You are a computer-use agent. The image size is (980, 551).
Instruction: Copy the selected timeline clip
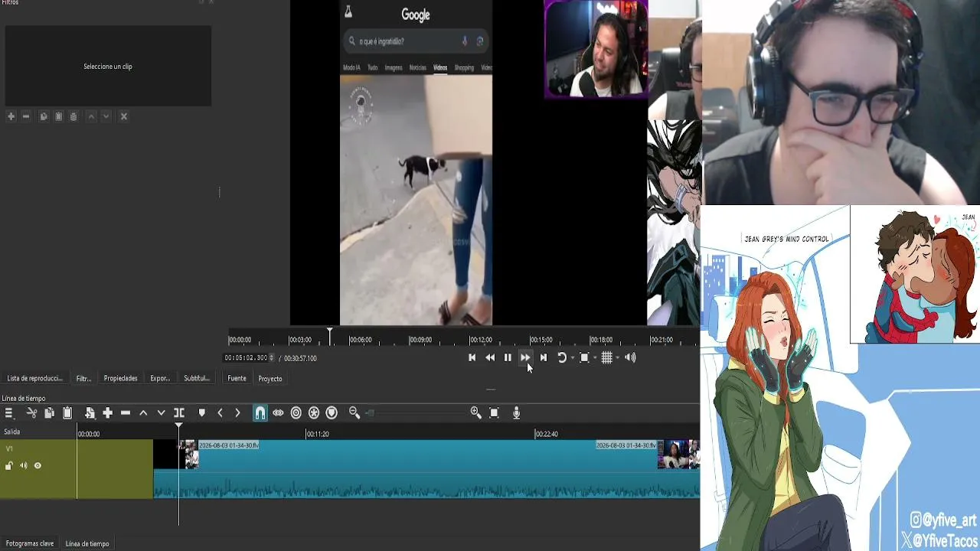click(x=49, y=412)
